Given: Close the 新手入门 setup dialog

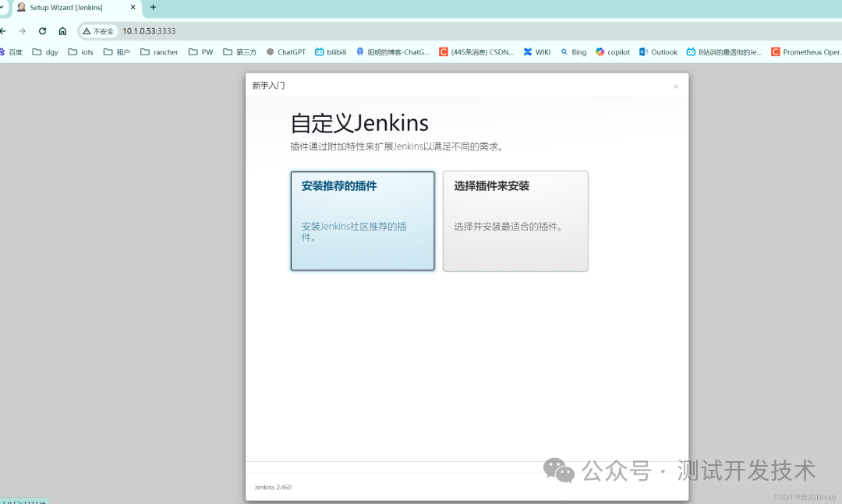Looking at the screenshot, I should pyautogui.click(x=676, y=86).
